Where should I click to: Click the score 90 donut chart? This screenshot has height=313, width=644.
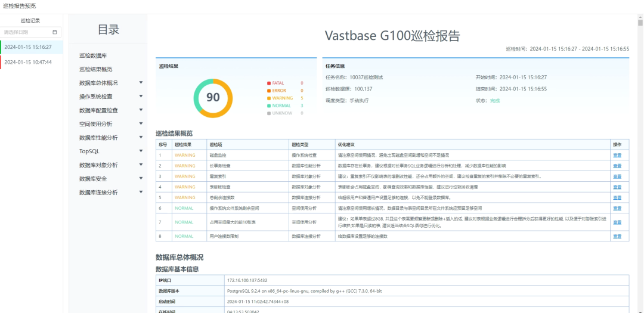coord(213,98)
